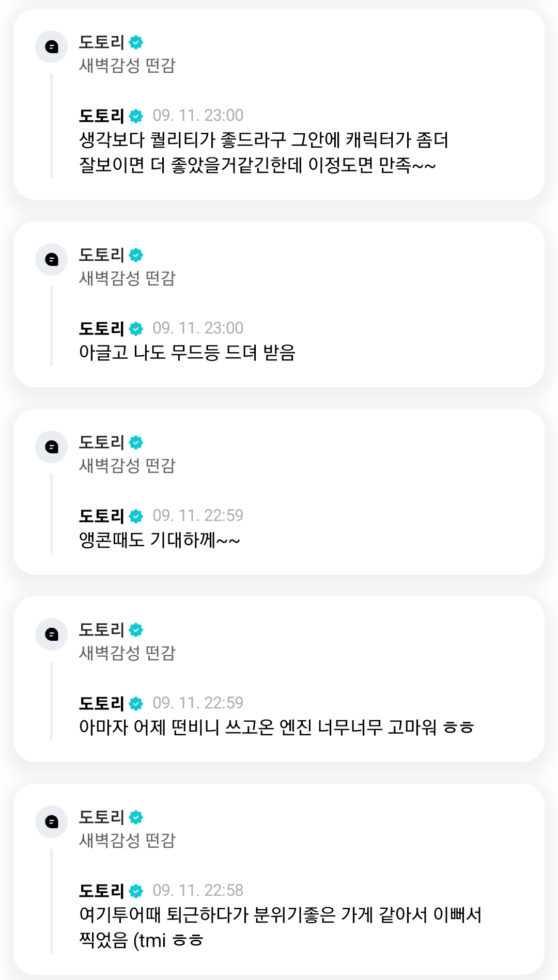The height and width of the screenshot is (980, 558).
Task: Open "새벽감성 떤감" title above the "생각보다 퀄리티가" comment
Action: [127, 66]
